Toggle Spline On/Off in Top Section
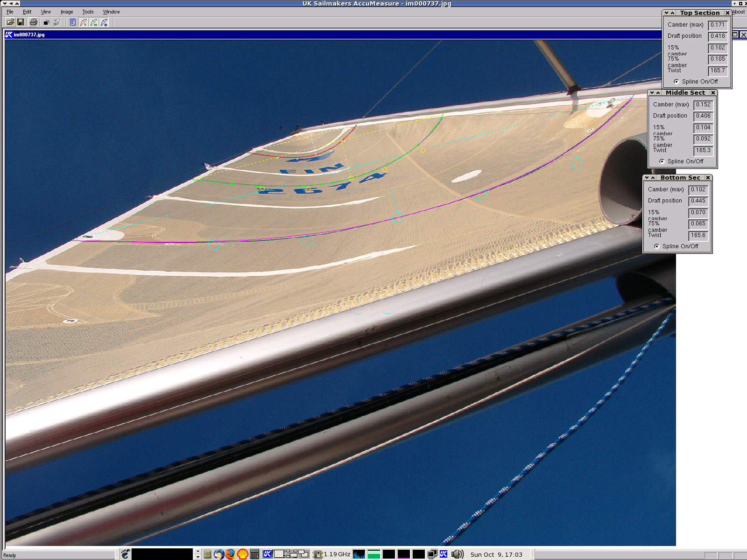Image resolution: width=747 pixels, height=560 pixels. click(x=695, y=82)
